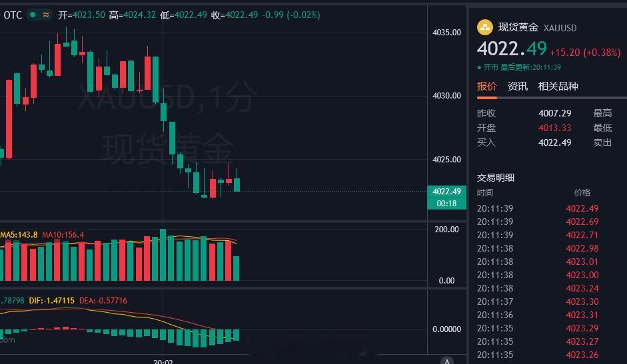Click the 4035.00 price axis label
627x364 pixels.
446,33
